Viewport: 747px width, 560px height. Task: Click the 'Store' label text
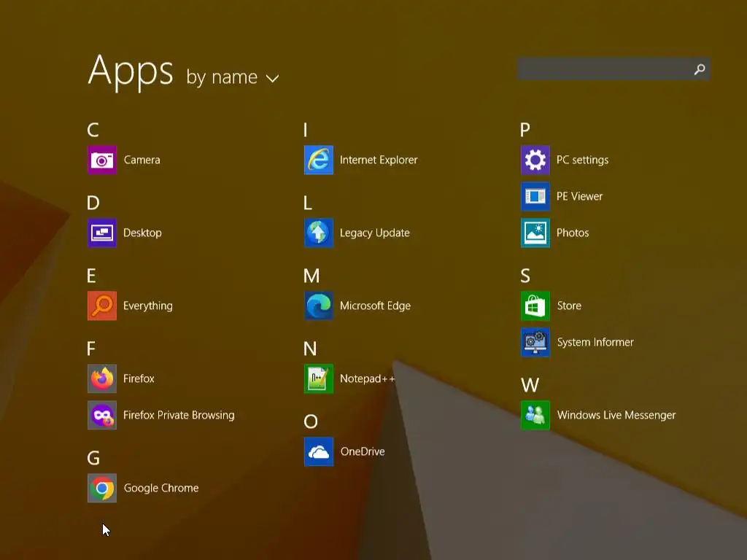(569, 306)
